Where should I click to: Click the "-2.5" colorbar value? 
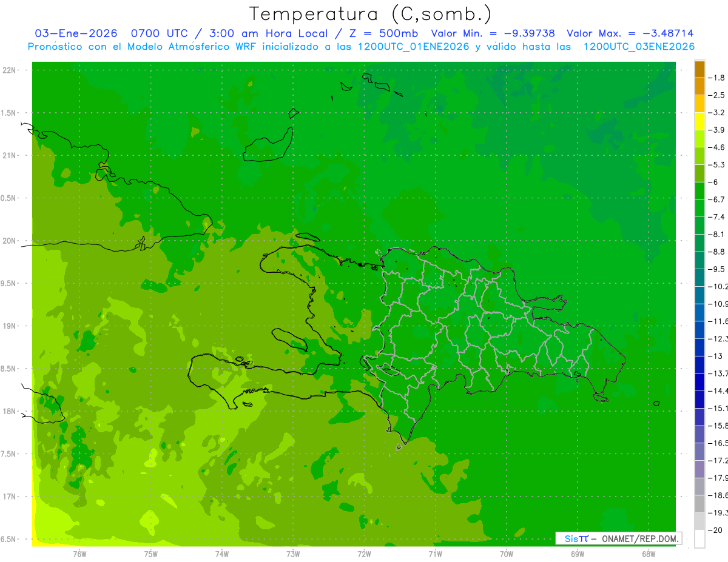point(716,95)
